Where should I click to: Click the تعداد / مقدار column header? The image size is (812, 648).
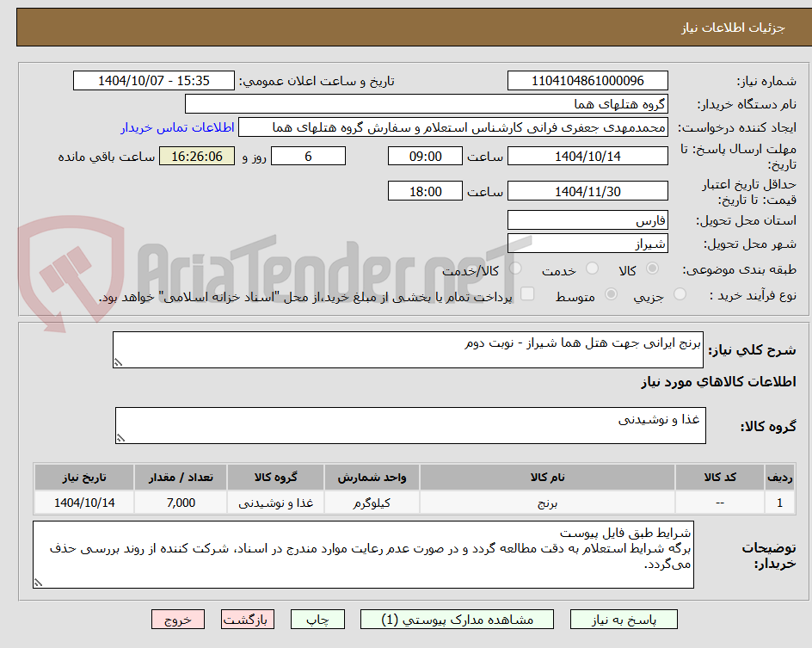[x=181, y=477]
